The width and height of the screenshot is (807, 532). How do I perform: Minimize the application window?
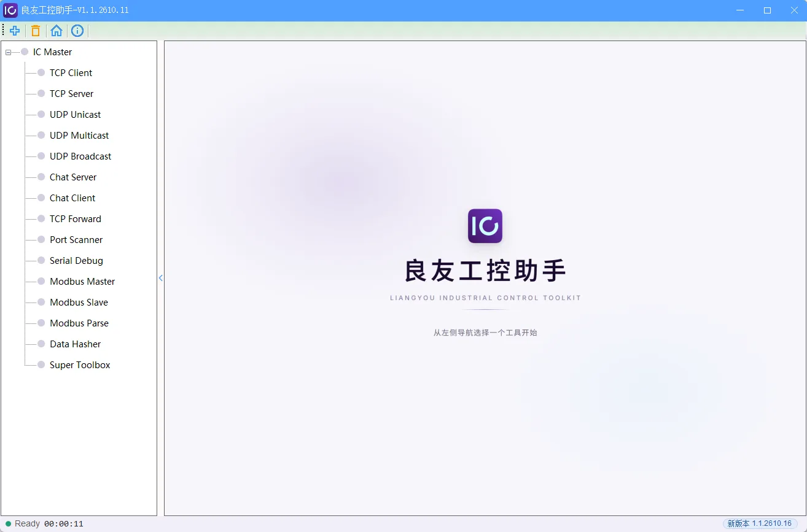tap(740, 10)
